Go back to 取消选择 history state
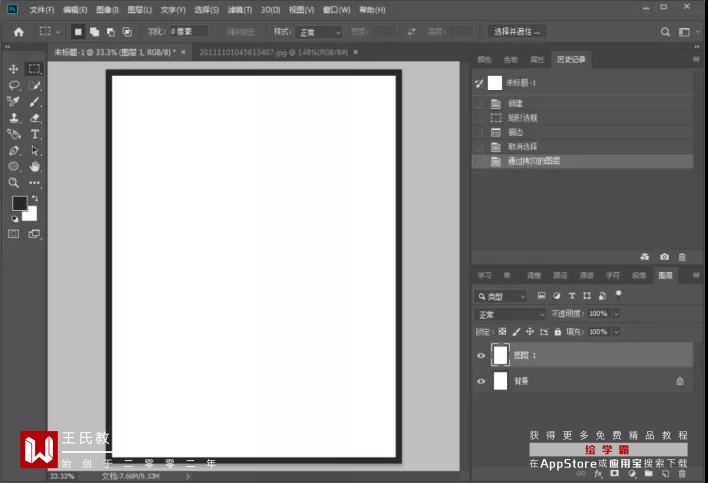Screen dimensions: 708x483 (x=582, y=147)
